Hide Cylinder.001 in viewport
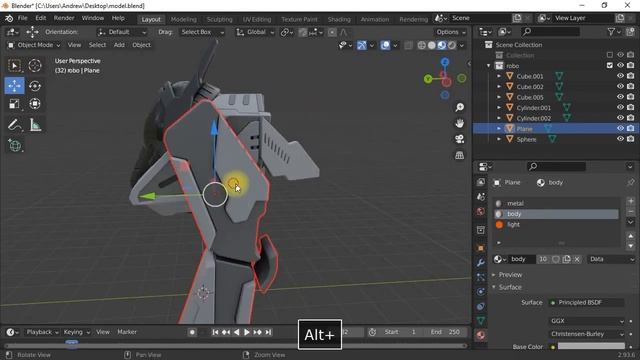Image resolution: width=640 pixels, height=360 pixels. pyautogui.click(x=620, y=107)
